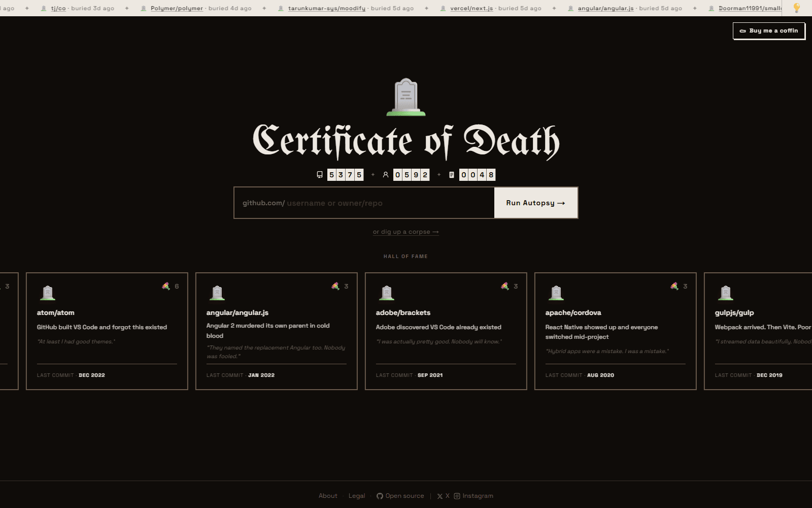The height and width of the screenshot is (508, 812).
Task: Click tombstone icon beside angular/angular.js in ticker
Action: (571, 8)
